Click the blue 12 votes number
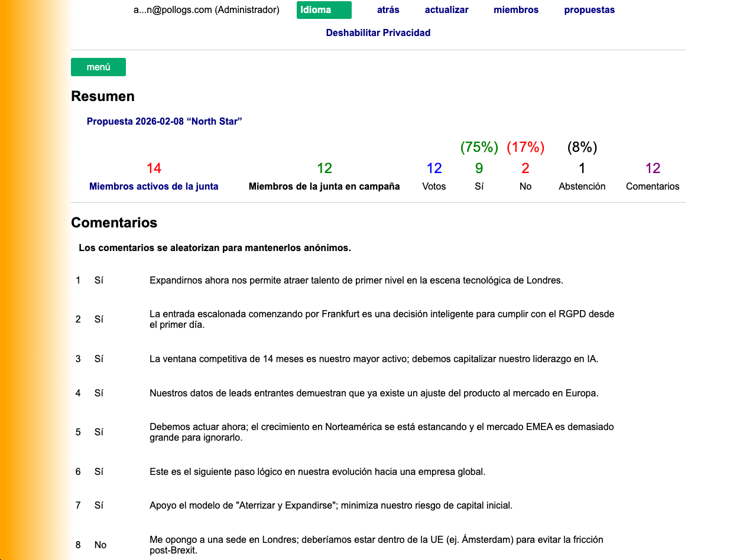Screen dimensions: 756x560 pos(434,168)
